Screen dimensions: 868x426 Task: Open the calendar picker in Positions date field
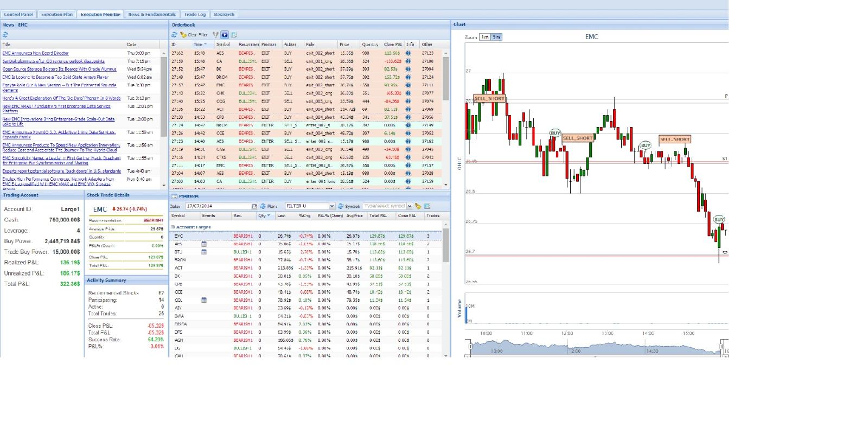(x=254, y=206)
